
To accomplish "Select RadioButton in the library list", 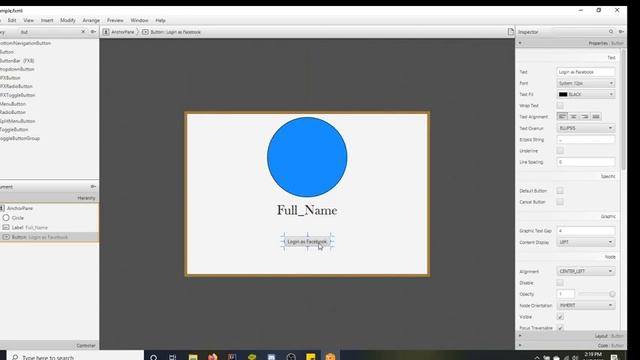I will [13, 112].
